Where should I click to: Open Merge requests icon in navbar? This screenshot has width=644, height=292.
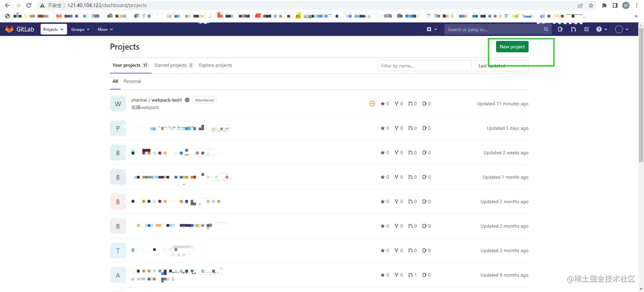click(x=573, y=29)
